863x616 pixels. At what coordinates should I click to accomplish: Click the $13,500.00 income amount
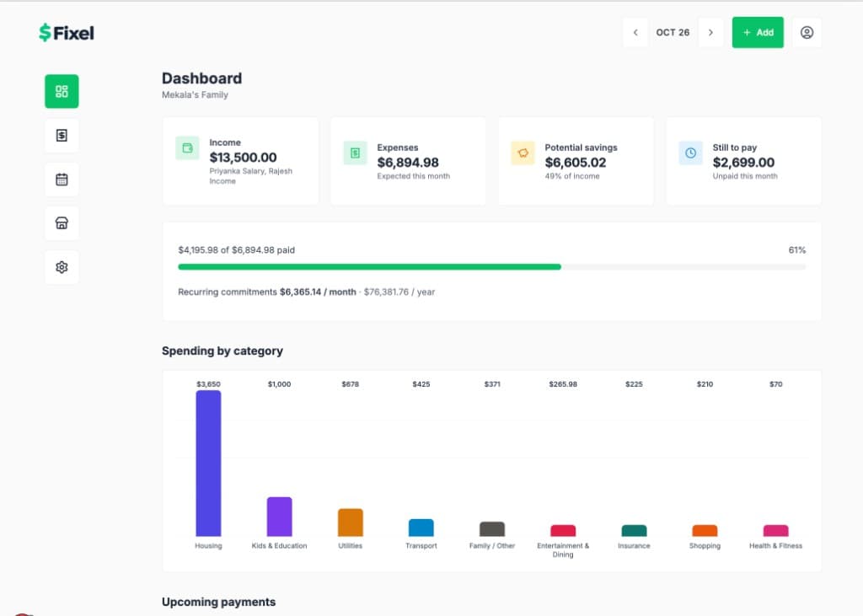tap(243, 158)
